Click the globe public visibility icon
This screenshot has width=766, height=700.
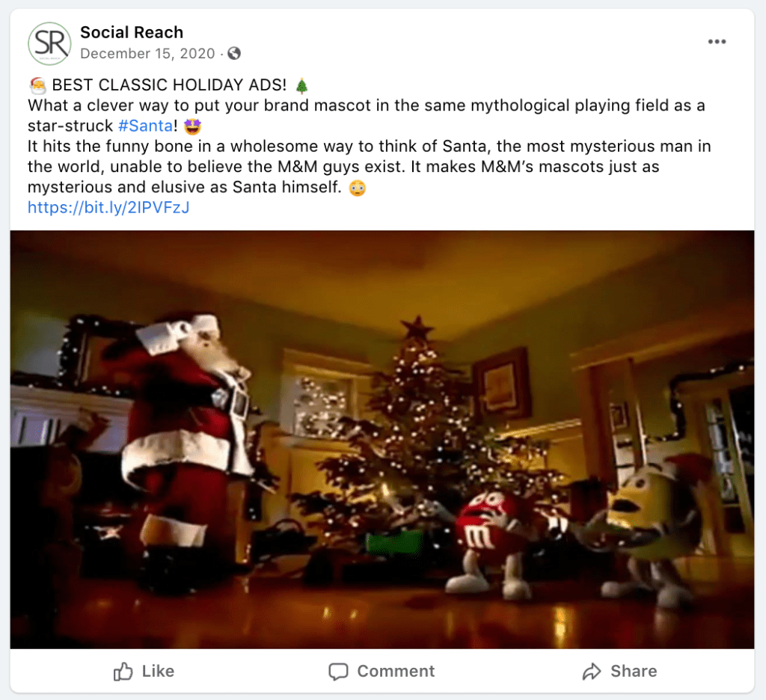coord(234,53)
